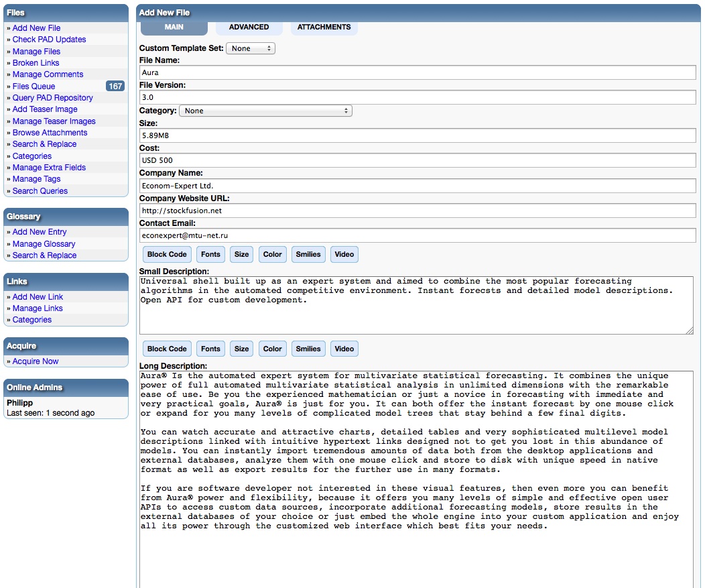Open Categories link under Files

[32, 156]
